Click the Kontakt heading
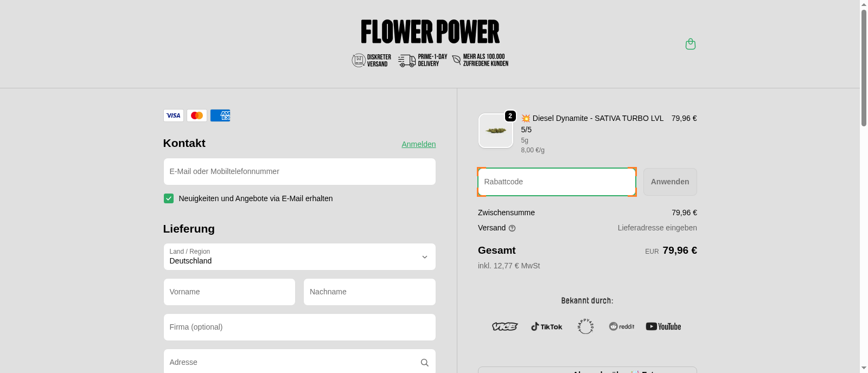 184,143
